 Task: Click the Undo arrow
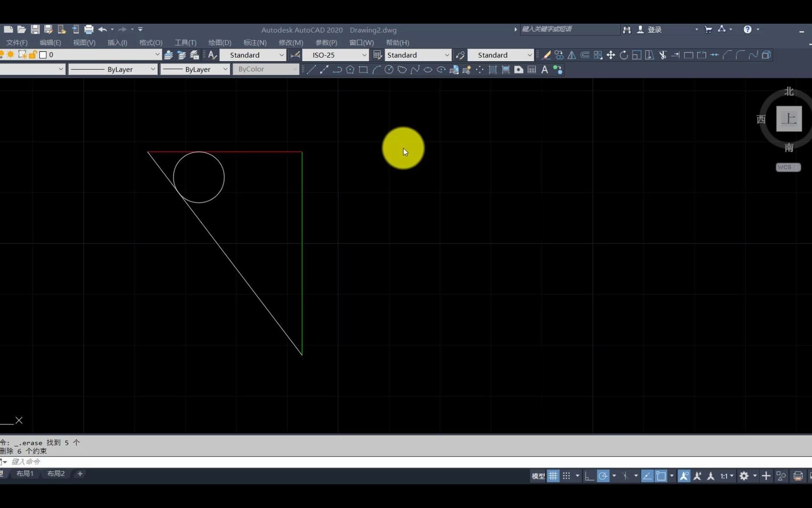[x=102, y=30]
